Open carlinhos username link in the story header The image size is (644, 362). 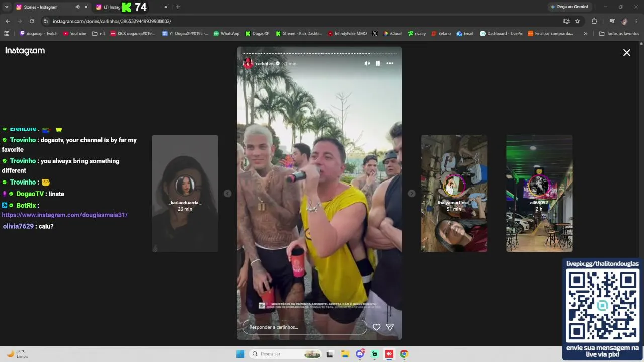pos(265,64)
